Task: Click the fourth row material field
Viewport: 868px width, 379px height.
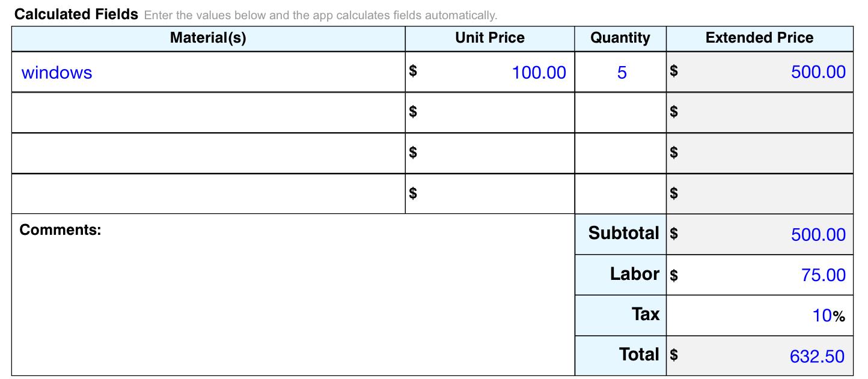Action: 208,193
